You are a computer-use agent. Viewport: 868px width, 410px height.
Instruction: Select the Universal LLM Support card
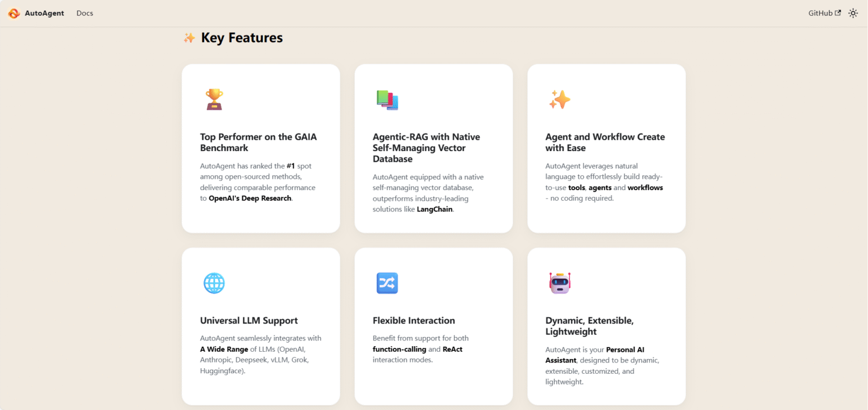(261, 326)
